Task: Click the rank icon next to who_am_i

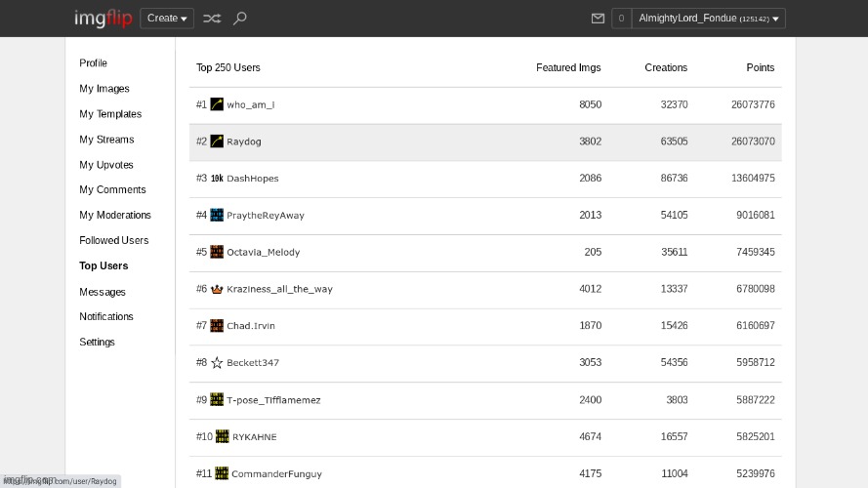Action: [217, 104]
